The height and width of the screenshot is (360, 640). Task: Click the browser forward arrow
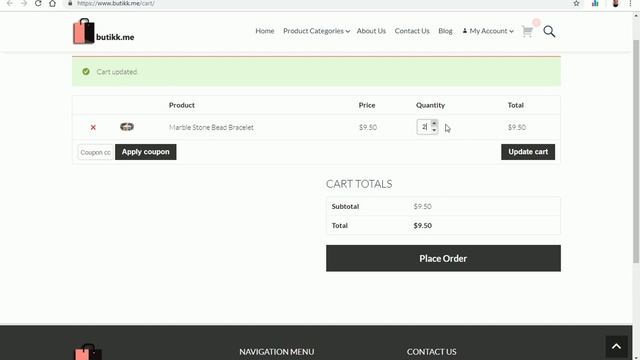pyautogui.click(x=24, y=3)
